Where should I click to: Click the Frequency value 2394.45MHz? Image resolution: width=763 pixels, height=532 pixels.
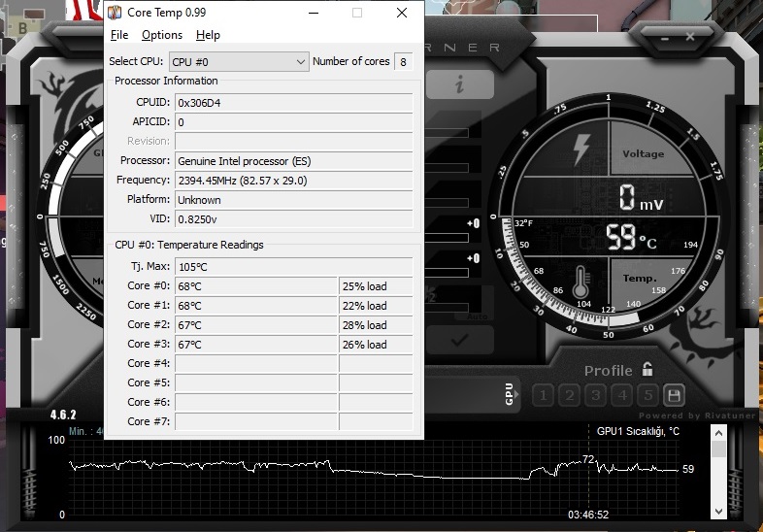pos(293,181)
